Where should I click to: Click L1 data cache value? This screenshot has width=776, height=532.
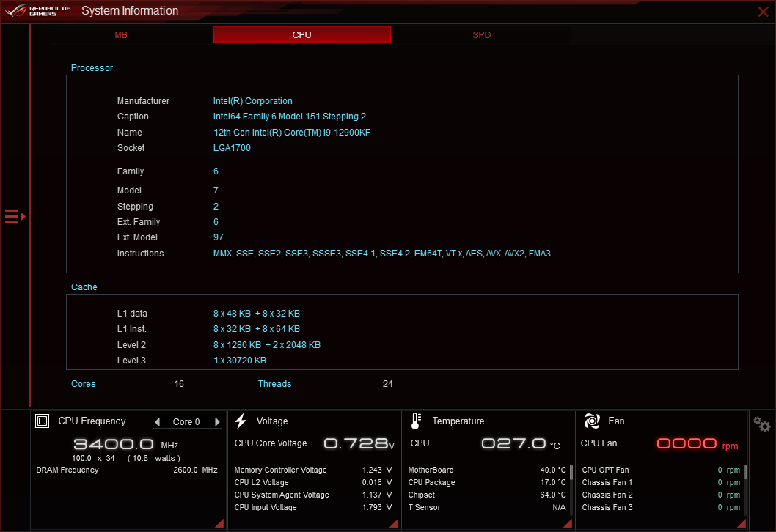[257, 314]
